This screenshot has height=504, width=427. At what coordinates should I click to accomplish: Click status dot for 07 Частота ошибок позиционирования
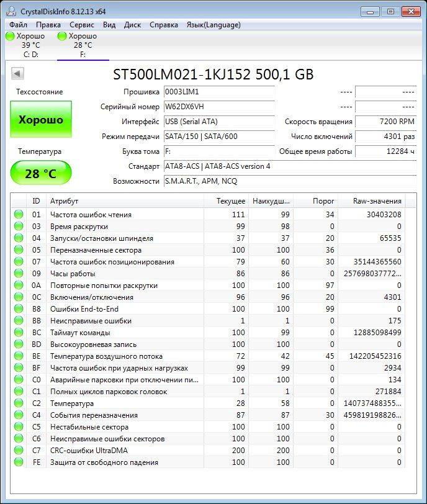pos(19,261)
